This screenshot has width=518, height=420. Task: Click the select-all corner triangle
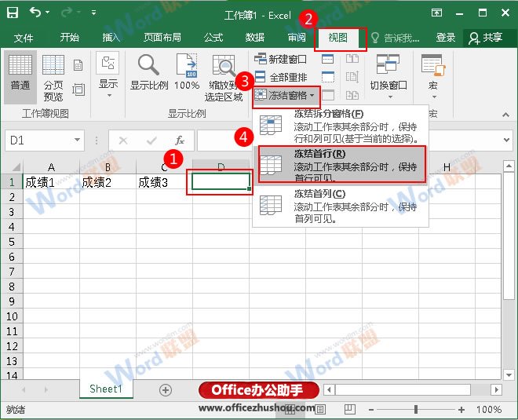16,166
